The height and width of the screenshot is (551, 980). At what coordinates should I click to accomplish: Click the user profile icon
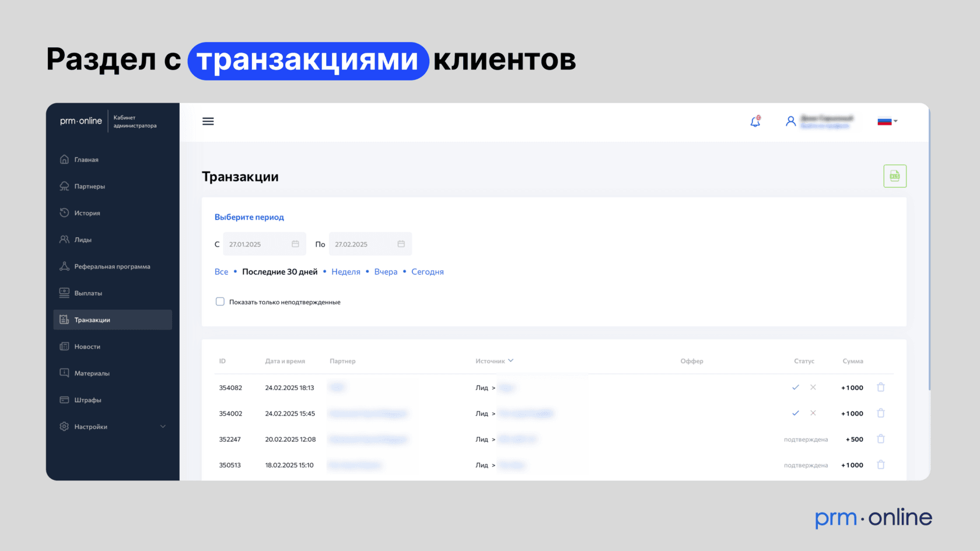click(790, 121)
